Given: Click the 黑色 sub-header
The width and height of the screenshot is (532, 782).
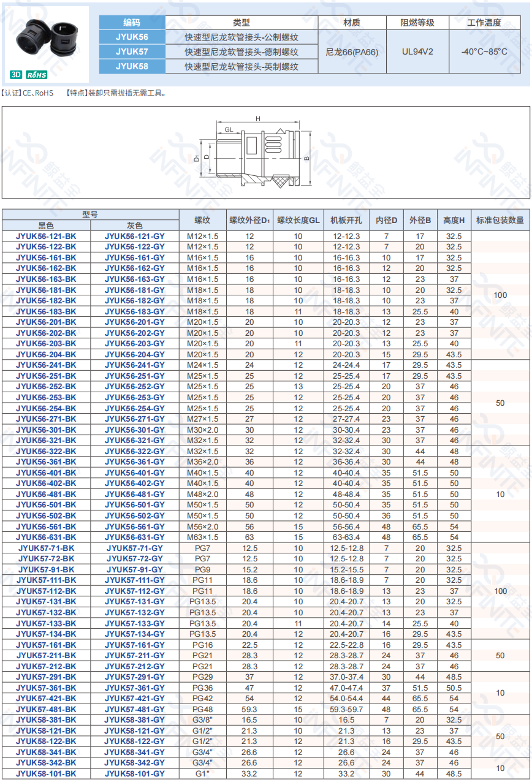Looking at the screenshot, I should point(47,226).
